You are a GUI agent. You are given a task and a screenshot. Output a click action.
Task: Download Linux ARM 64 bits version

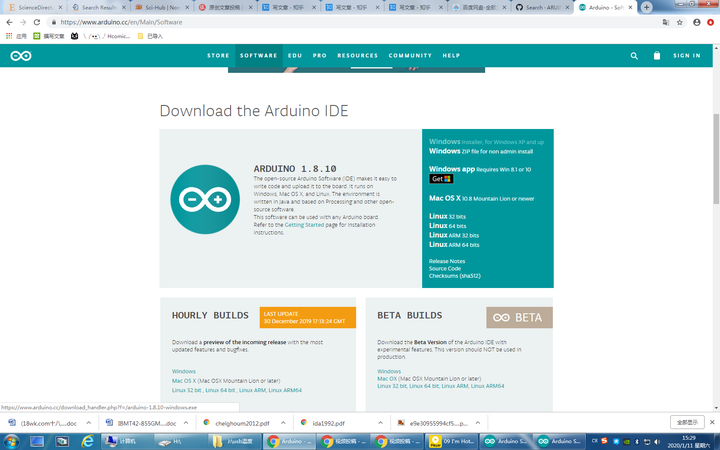tap(454, 245)
